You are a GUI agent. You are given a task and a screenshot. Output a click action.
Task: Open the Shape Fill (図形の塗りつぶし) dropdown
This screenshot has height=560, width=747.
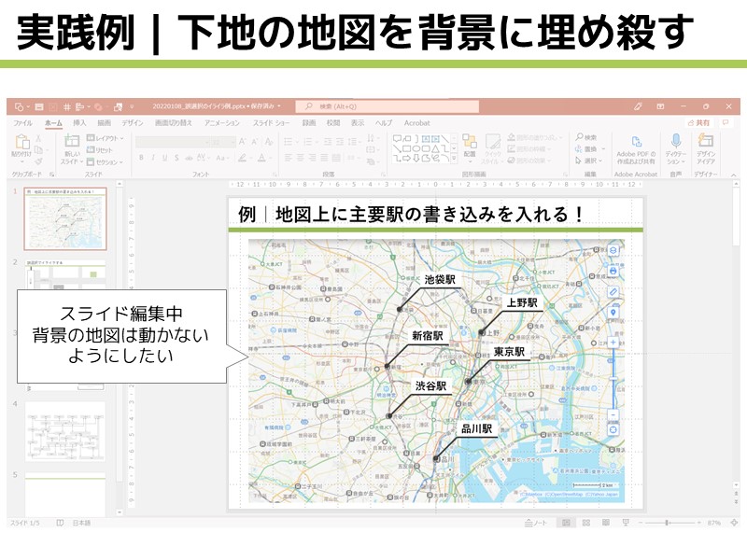(x=534, y=137)
